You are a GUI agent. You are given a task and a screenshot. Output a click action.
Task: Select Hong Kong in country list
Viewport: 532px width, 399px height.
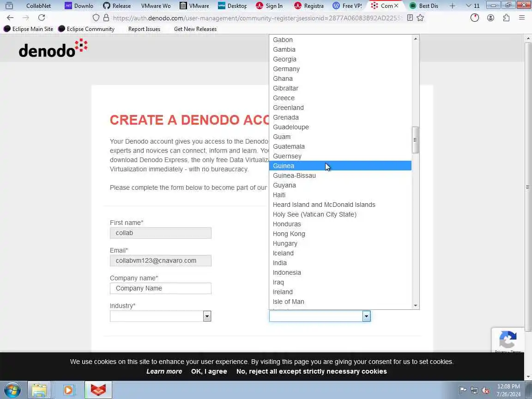pyautogui.click(x=340, y=233)
